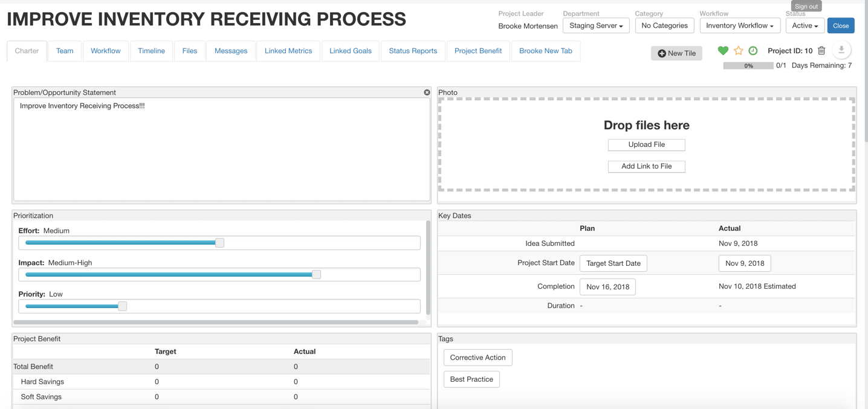Viewport: 868px width, 409px height.
Task: Switch to the Timeline tab
Action: point(151,51)
